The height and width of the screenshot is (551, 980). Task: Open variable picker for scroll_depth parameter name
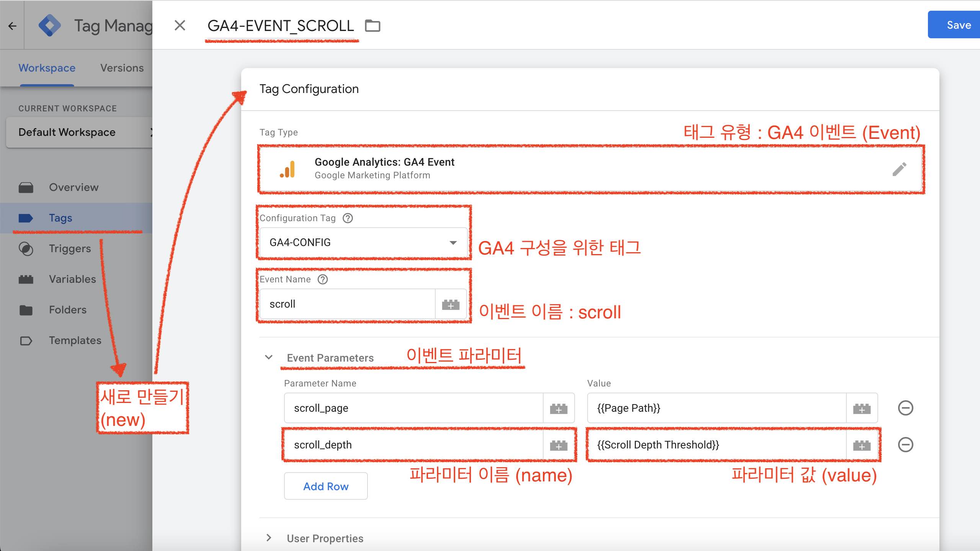[559, 445]
